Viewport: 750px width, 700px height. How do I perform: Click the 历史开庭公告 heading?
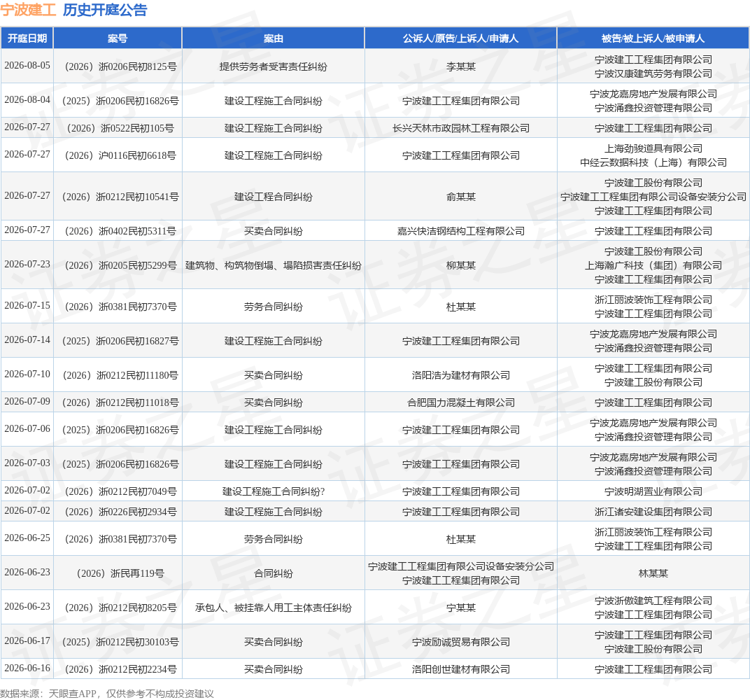(105, 10)
